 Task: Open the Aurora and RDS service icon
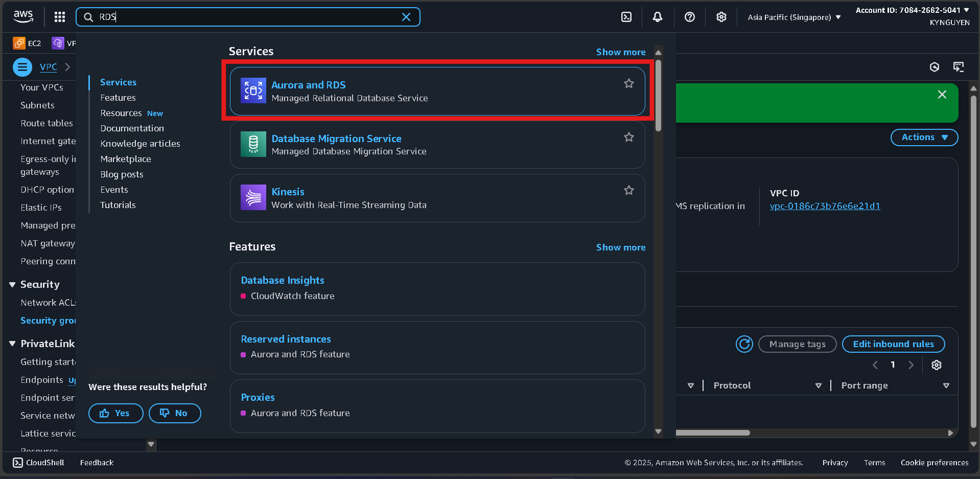click(253, 90)
